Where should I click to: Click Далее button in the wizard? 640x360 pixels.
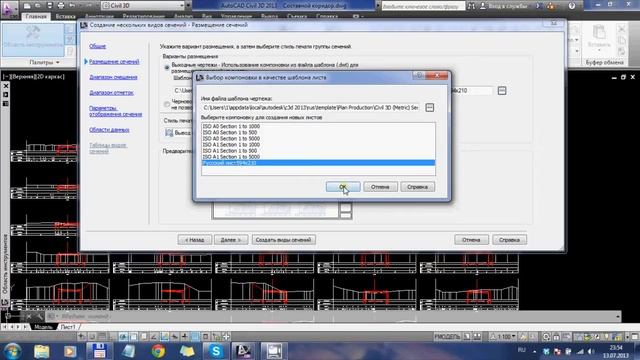click(x=231, y=240)
